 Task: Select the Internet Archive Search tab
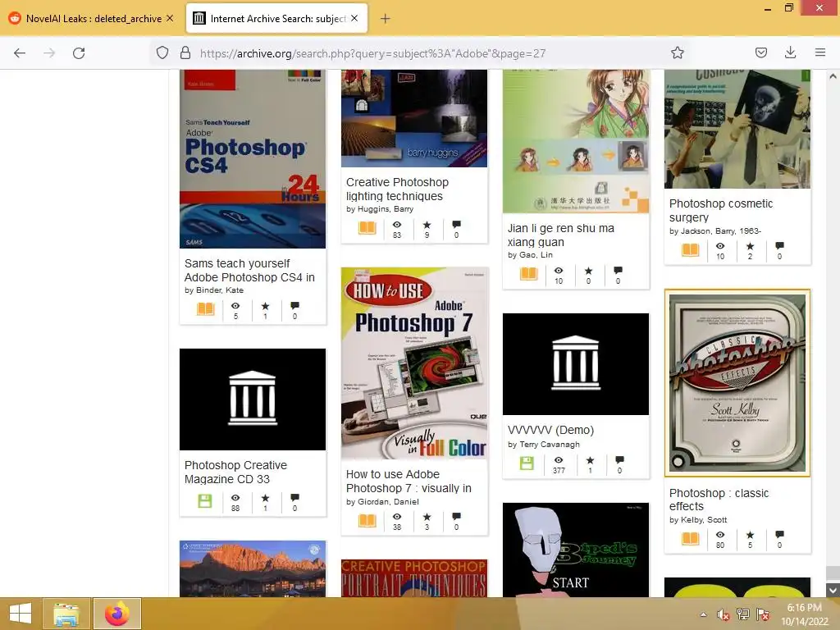pos(277,19)
